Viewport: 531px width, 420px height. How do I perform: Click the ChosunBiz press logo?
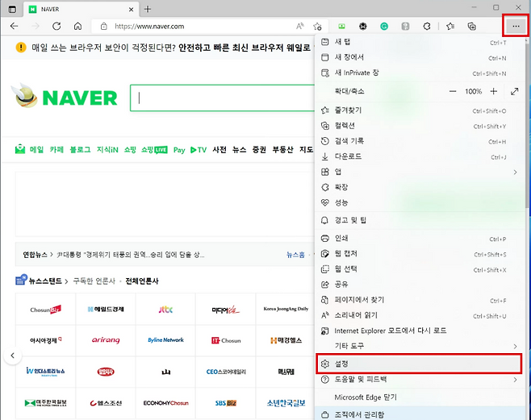click(45, 309)
